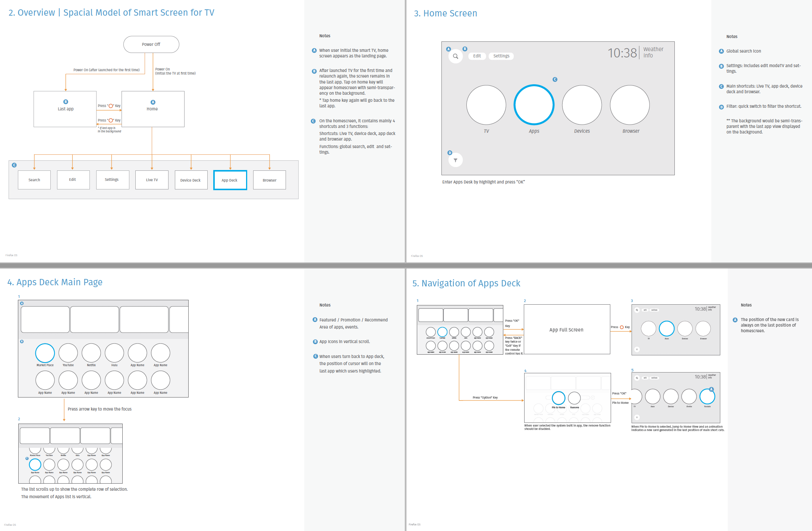Image resolution: width=812 pixels, height=531 pixels.
Task: Select the Browser circle shortcut
Action: click(x=630, y=105)
